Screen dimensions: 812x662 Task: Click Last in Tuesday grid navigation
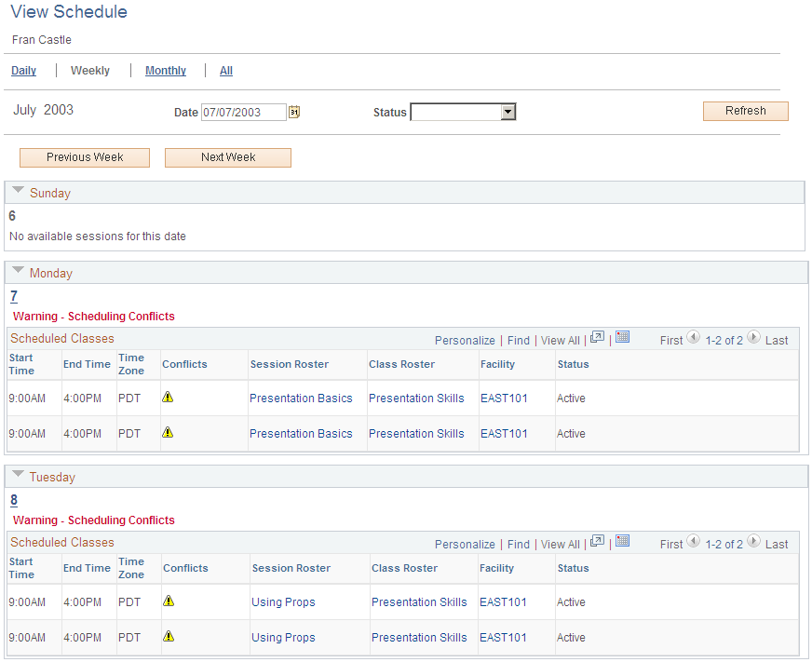click(x=777, y=545)
